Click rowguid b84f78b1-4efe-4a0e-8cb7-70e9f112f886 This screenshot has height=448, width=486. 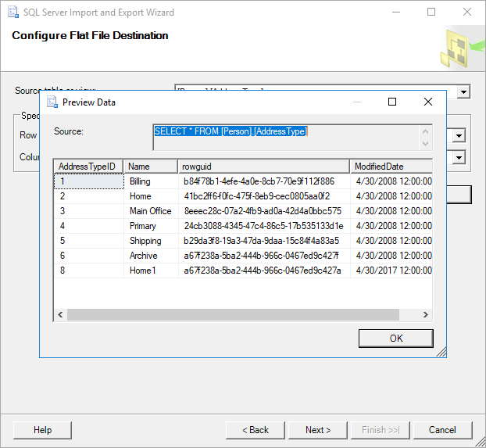pos(264,181)
